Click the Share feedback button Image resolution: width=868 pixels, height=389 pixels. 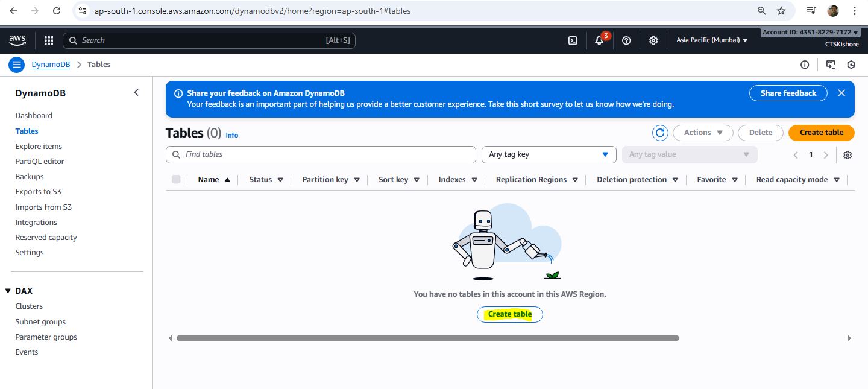pos(788,93)
